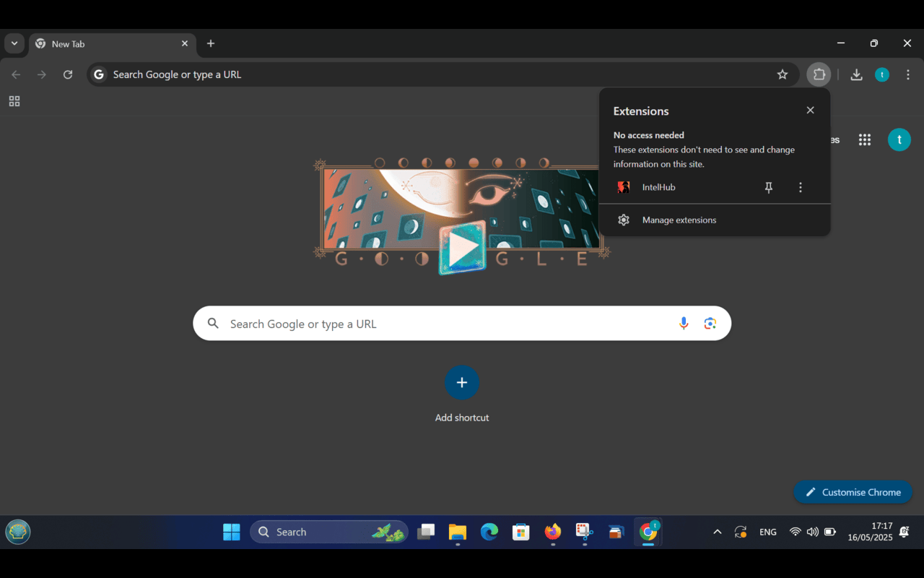
Task: Play the Google Doodle video
Action: (462, 247)
